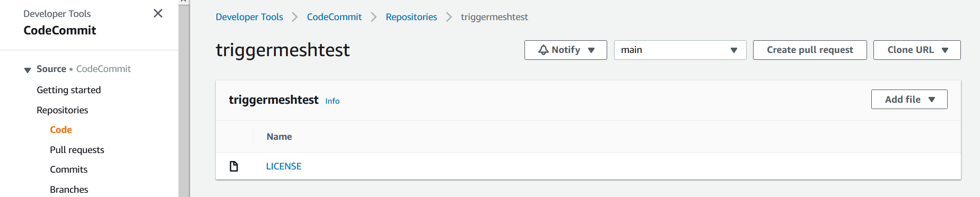Open Commits in the sidebar
Viewport: 980px width, 197px height.
click(69, 169)
